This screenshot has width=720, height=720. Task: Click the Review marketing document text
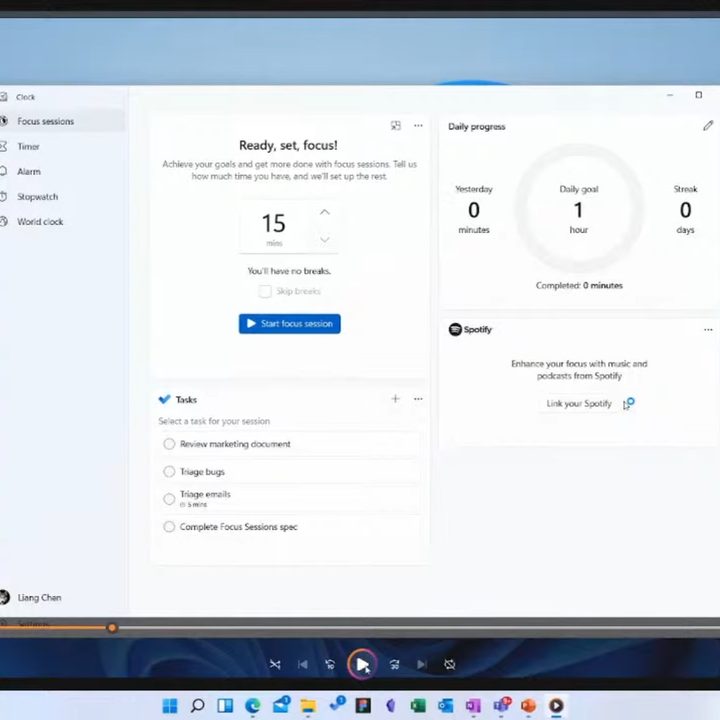(x=235, y=444)
